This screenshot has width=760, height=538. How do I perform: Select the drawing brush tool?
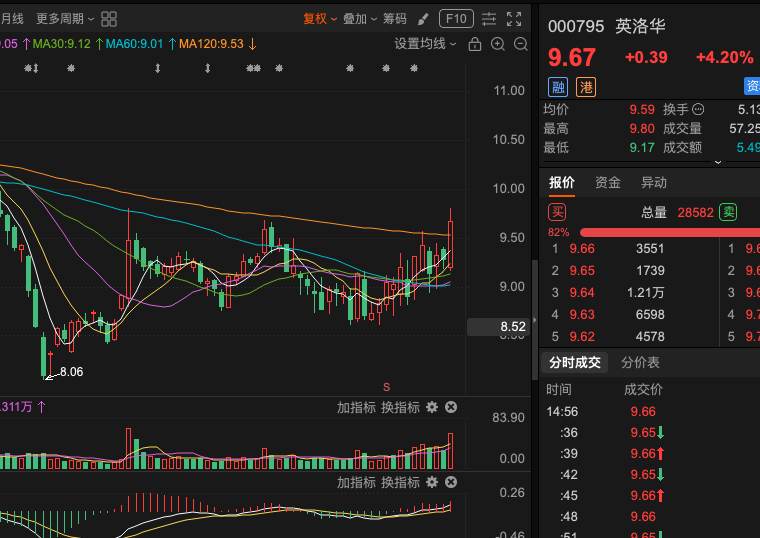coord(423,19)
